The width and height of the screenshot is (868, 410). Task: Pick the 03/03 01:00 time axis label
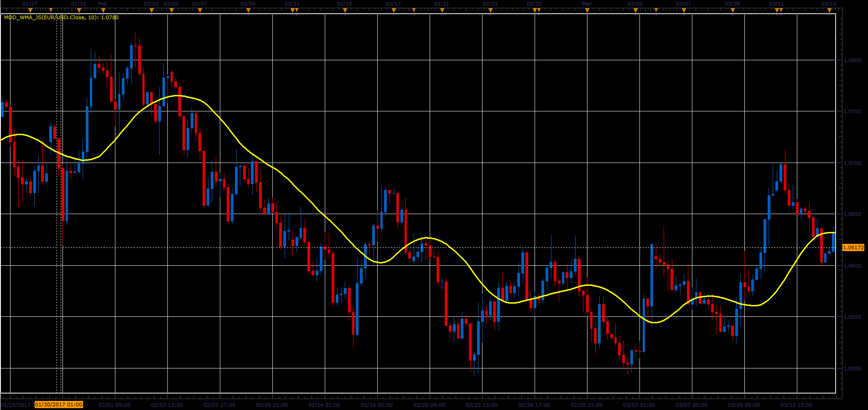(x=639, y=405)
